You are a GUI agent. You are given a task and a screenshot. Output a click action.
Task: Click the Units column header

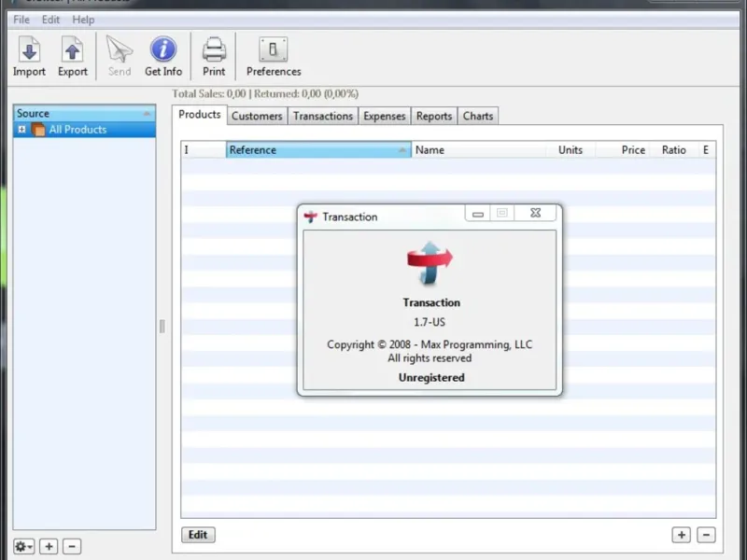[x=571, y=150]
